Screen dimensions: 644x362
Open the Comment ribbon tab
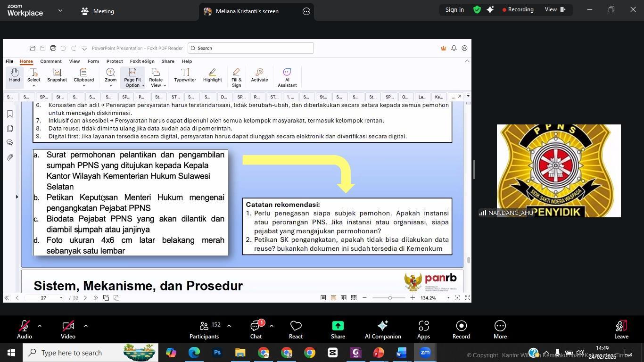click(50, 61)
